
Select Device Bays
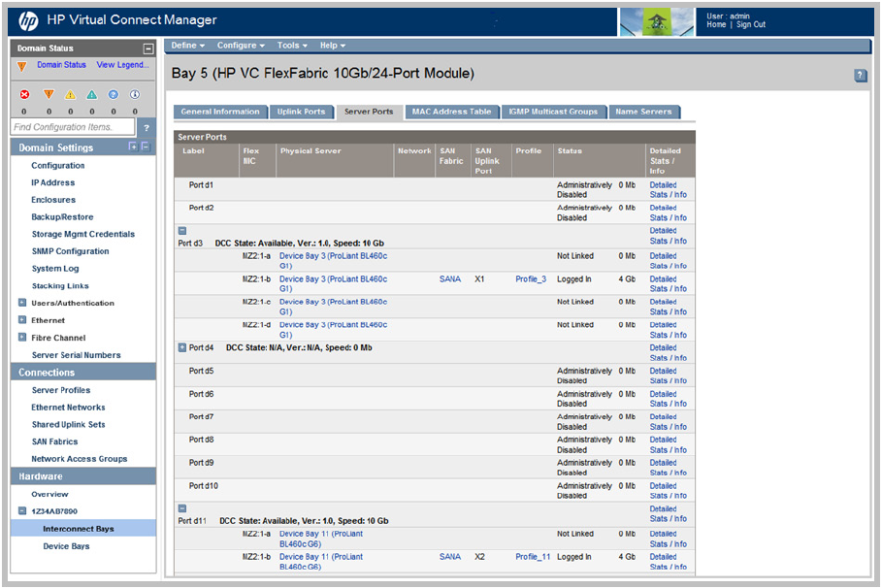click(x=66, y=546)
